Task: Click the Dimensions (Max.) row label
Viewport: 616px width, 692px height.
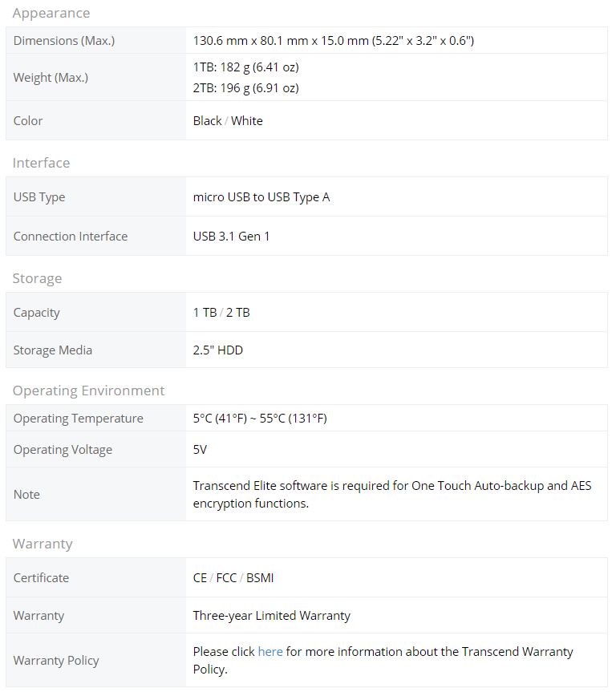Action: 64,41
